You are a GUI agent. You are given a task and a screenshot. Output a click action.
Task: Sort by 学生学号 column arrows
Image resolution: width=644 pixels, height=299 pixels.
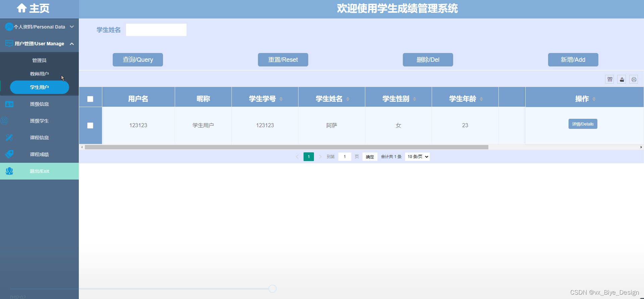(281, 99)
